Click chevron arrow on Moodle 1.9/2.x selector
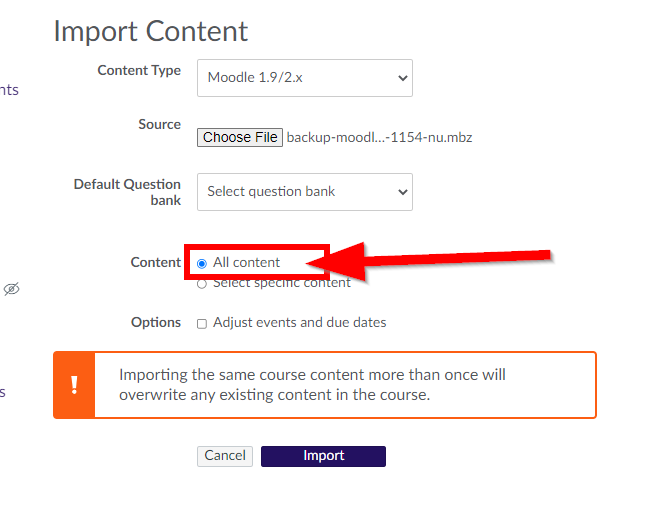658x511 pixels. point(402,78)
